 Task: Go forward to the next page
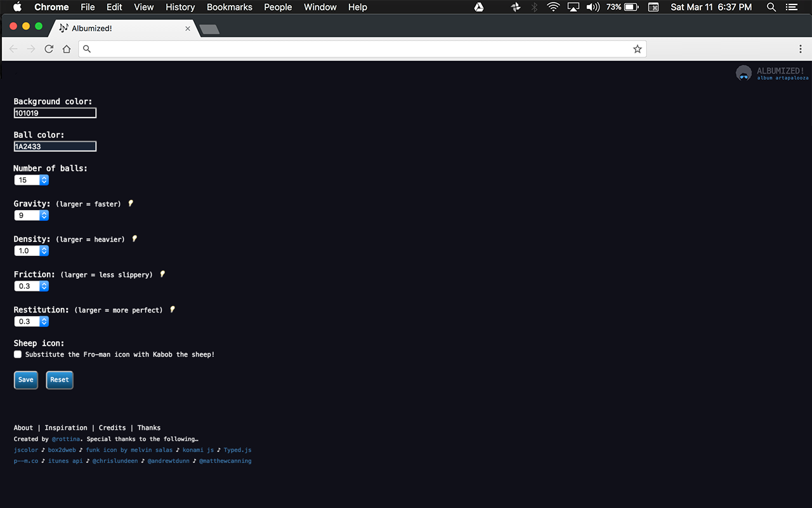[31, 49]
